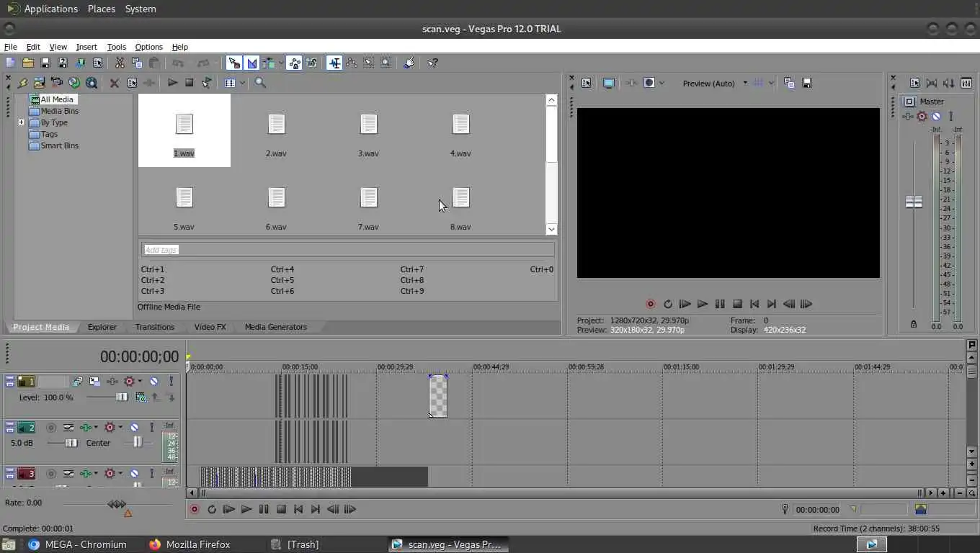This screenshot has height=553, width=980.
Task: Open the What's This help icon
Action: 432,63
